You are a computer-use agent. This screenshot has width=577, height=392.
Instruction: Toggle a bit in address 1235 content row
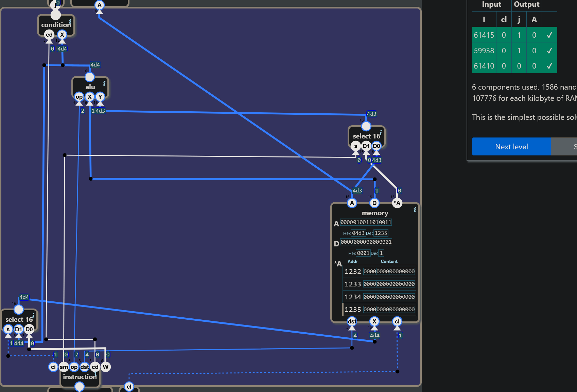389,309
